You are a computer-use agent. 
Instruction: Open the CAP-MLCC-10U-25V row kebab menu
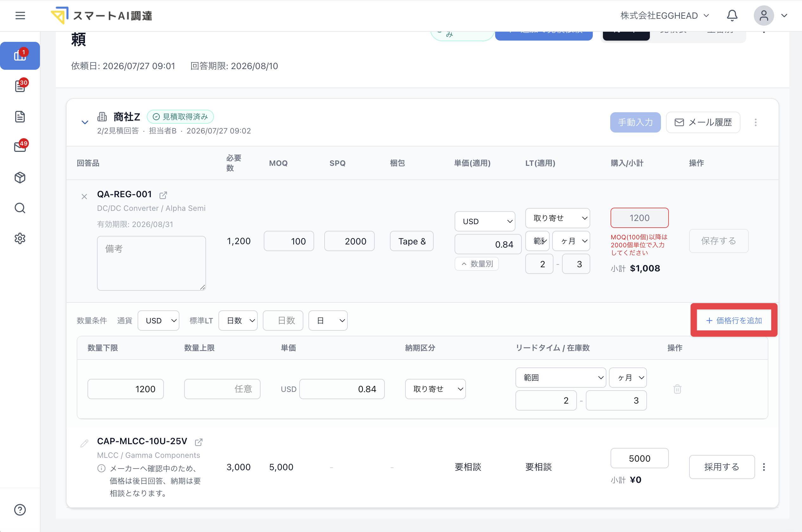[x=764, y=467]
